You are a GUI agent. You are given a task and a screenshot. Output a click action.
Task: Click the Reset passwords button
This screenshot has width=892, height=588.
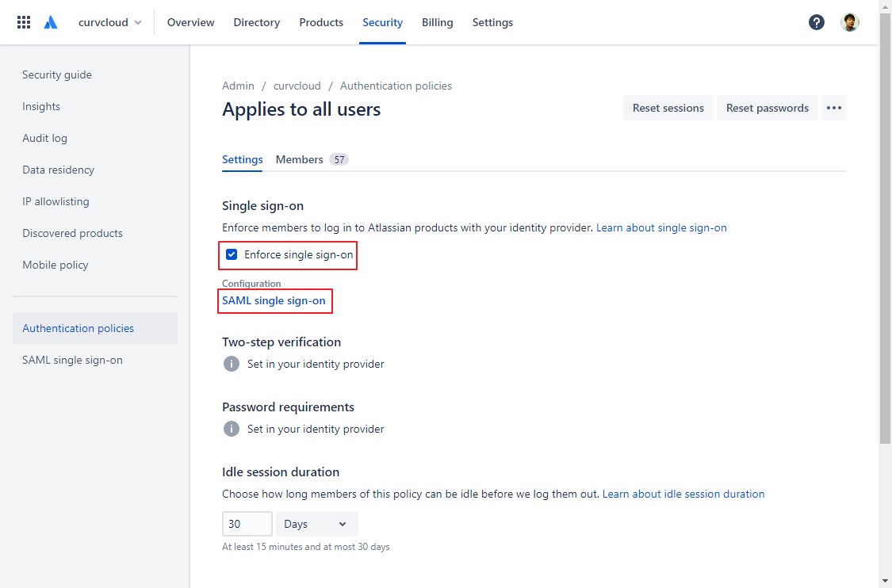tap(768, 108)
